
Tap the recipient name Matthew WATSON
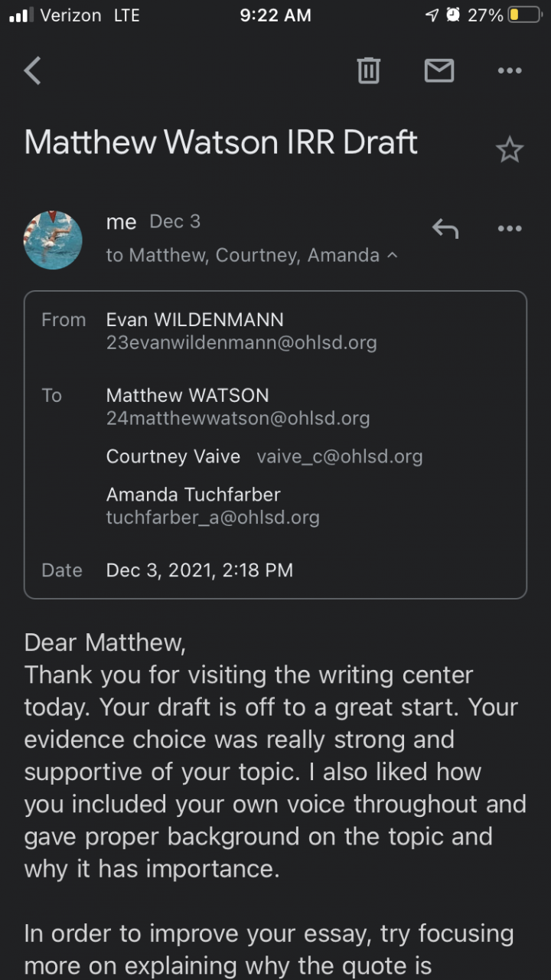(x=187, y=395)
